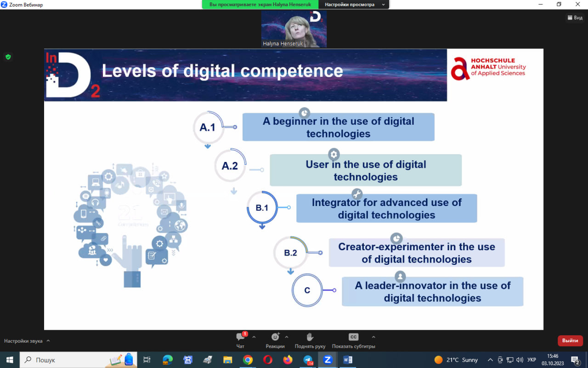Click the InD2 logo on the slide header
Screen dimensions: 588x368
coord(72,75)
